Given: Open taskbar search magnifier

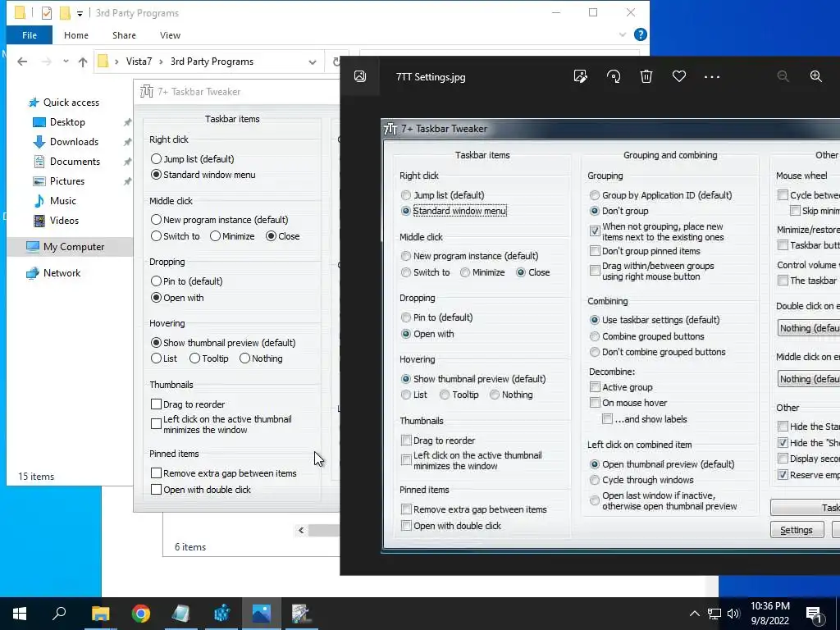Looking at the screenshot, I should click(x=59, y=614).
